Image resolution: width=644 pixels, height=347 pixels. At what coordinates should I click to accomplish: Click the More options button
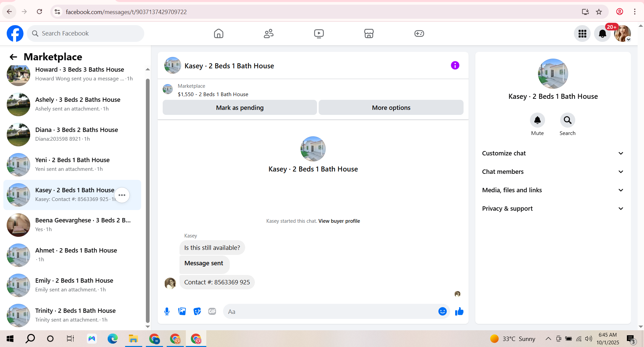coord(391,108)
